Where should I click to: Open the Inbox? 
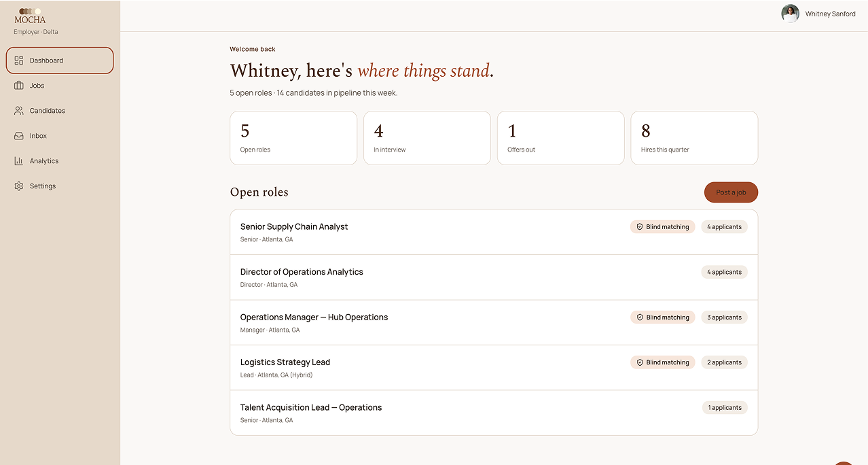[x=60, y=136]
